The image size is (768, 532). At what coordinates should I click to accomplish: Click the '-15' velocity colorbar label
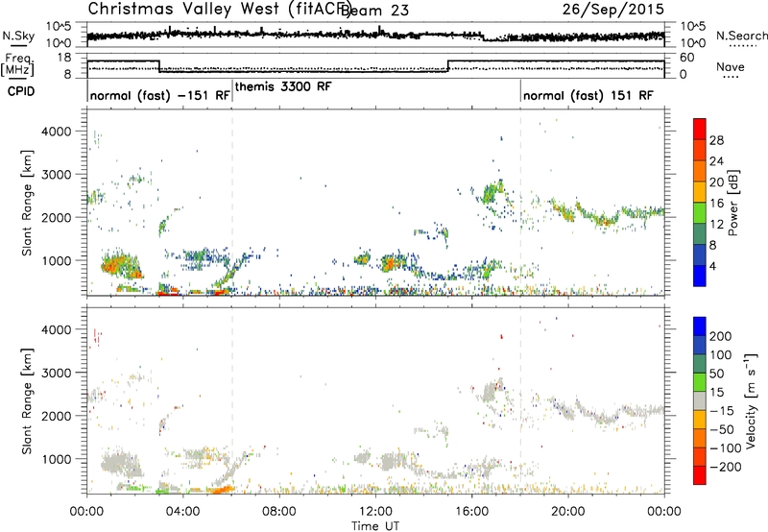tap(722, 410)
